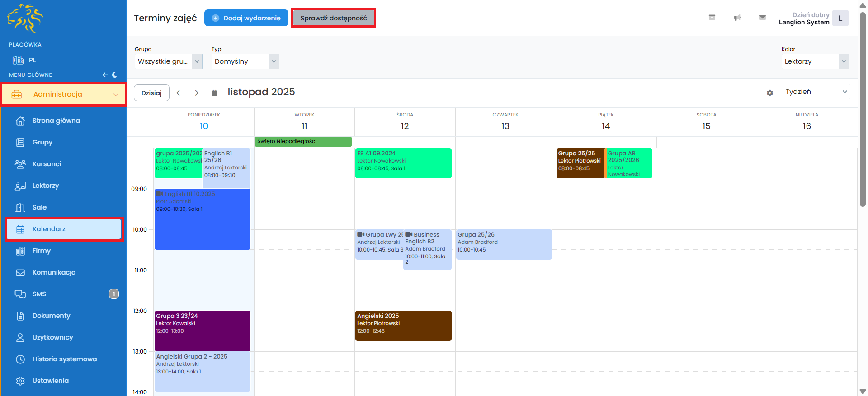Image resolution: width=868 pixels, height=396 pixels.
Task: Collapse sidebar with the left arrow icon
Action: [x=105, y=75]
